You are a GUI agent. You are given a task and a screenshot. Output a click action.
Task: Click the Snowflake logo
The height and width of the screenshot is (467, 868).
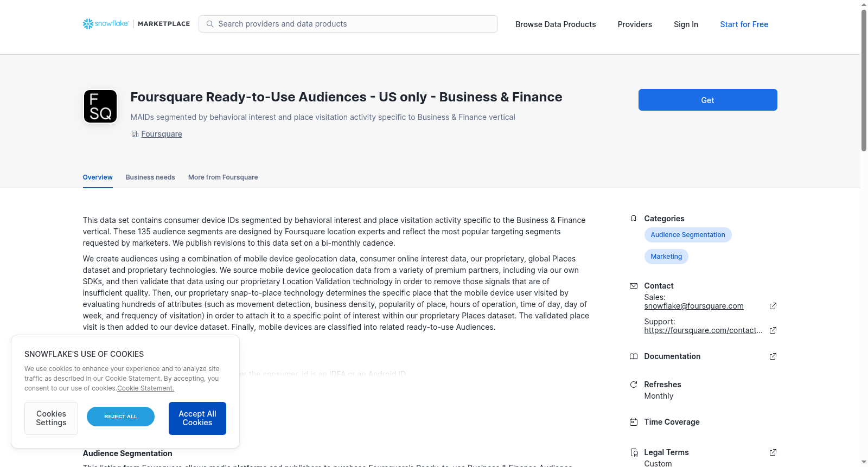(x=106, y=24)
